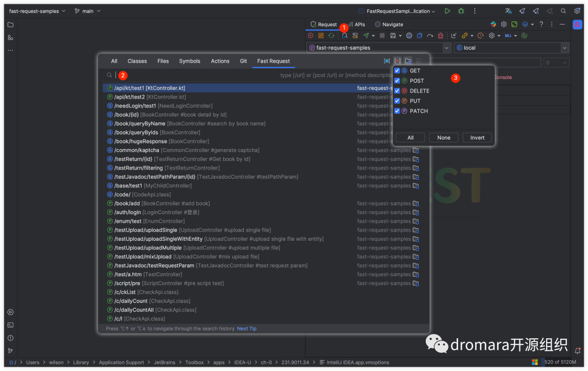
Task: Click the red hexagon icon at the Fast Request toolbar start
Action: [x=310, y=35]
